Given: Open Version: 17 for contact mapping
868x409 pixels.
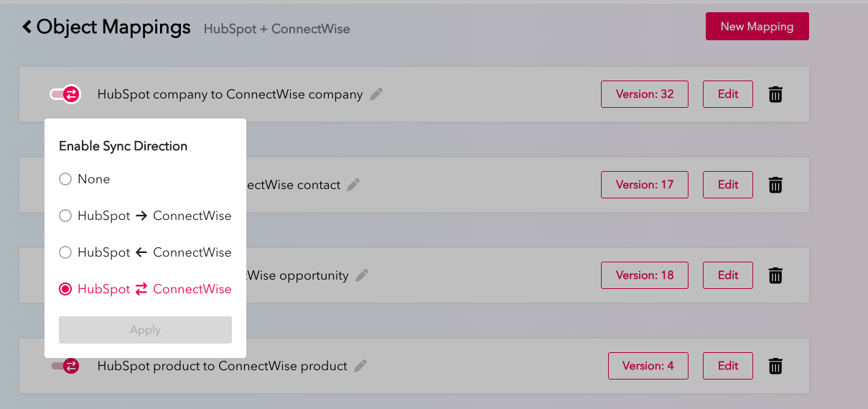Looking at the screenshot, I should [x=644, y=185].
